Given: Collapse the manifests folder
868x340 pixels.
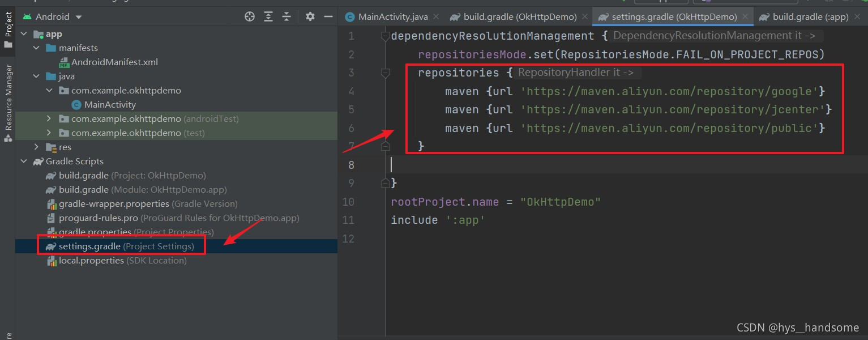Looking at the screenshot, I should click(37, 48).
